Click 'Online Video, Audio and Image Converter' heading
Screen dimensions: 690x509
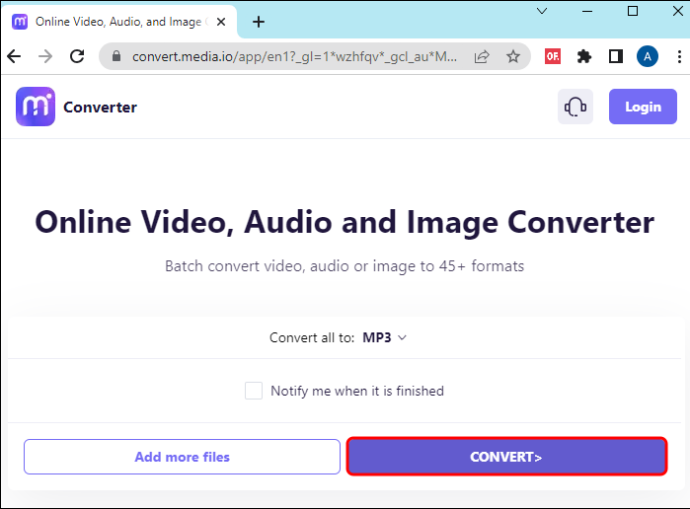pos(345,222)
